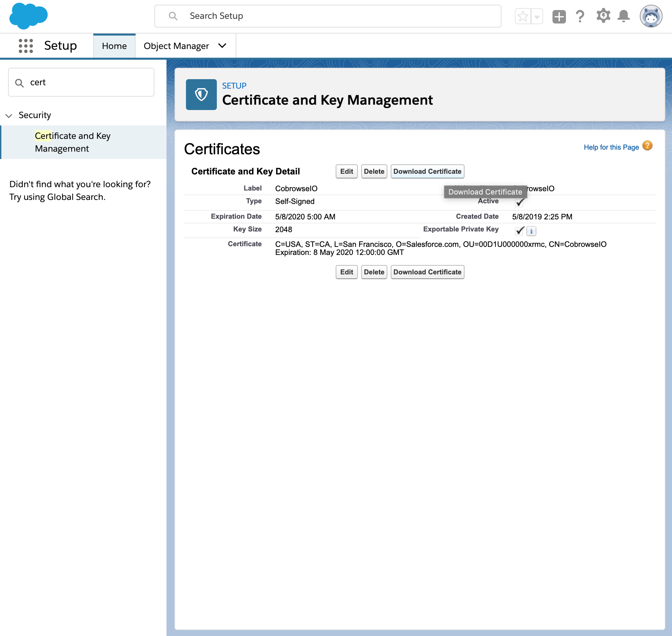Viewport: 672px width, 636px height.
Task: Click the Salesforce cloud logo
Action: [29, 16]
